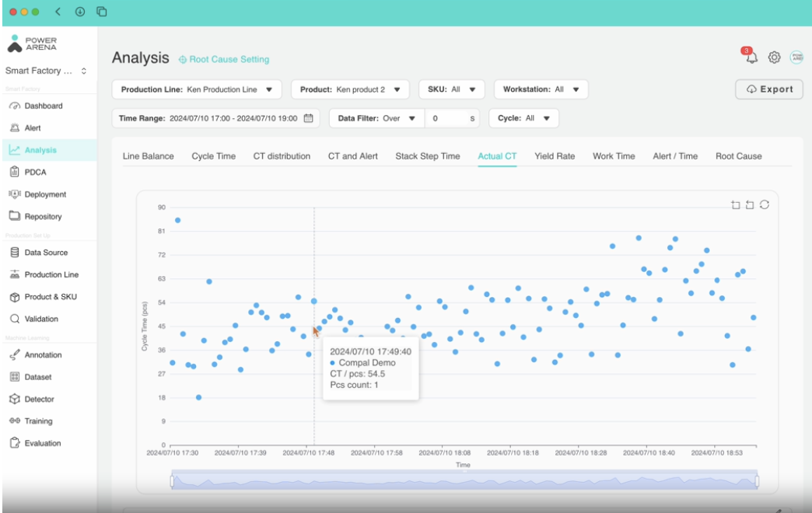Open Root Cause Setting link
This screenshot has width=812, height=513.
[224, 60]
